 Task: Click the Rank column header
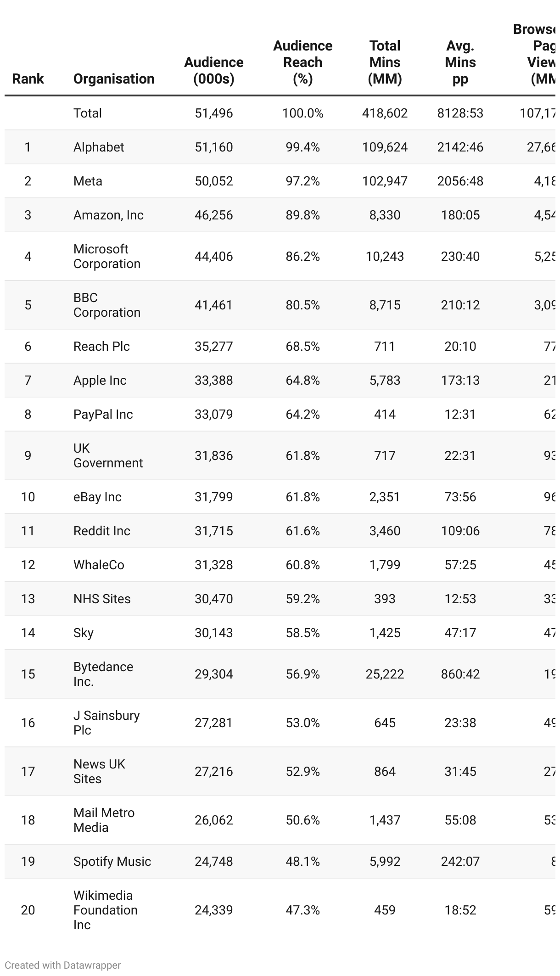point(28,79)
